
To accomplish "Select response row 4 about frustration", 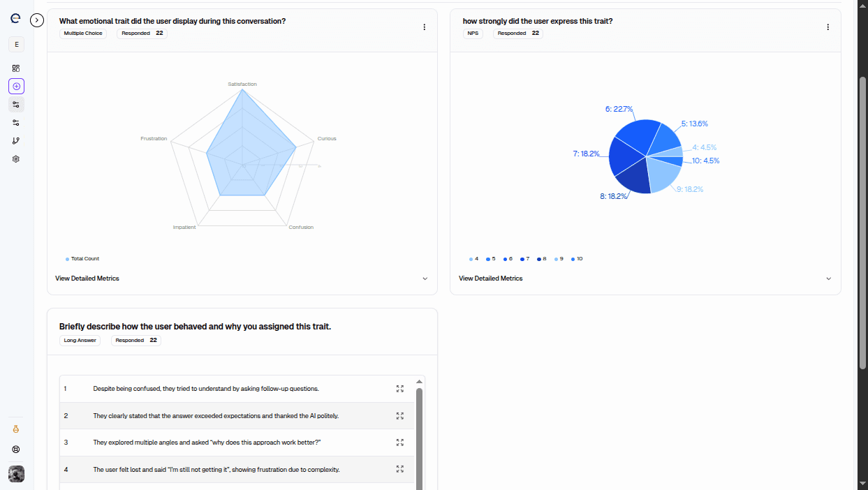I will pos(216,470).
